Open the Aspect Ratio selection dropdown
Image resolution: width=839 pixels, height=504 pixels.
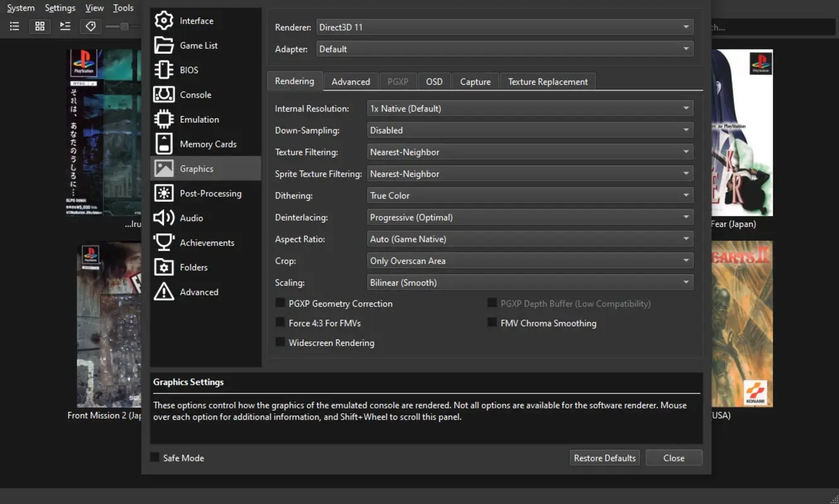529,239
